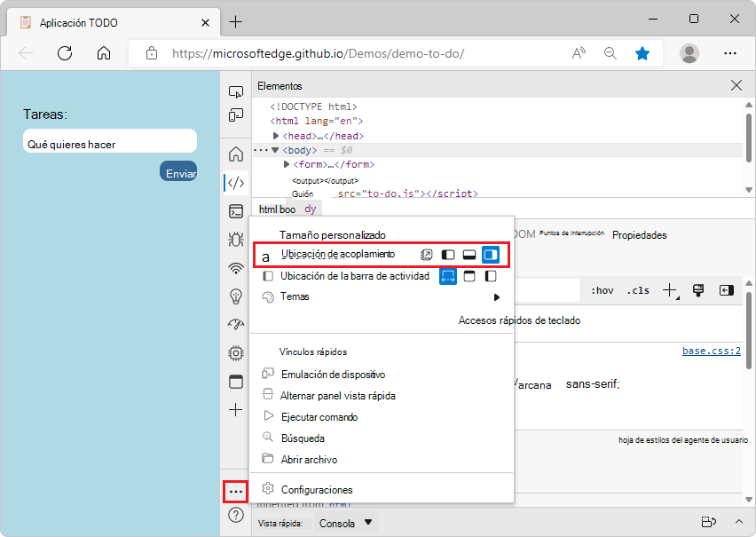
Task: Open browser settings and more menu
Action: click(x=730, y=53)
